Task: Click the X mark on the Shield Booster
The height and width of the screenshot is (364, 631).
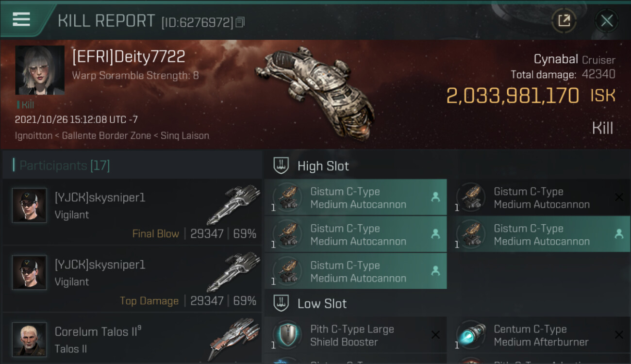Action: point(435,335)
